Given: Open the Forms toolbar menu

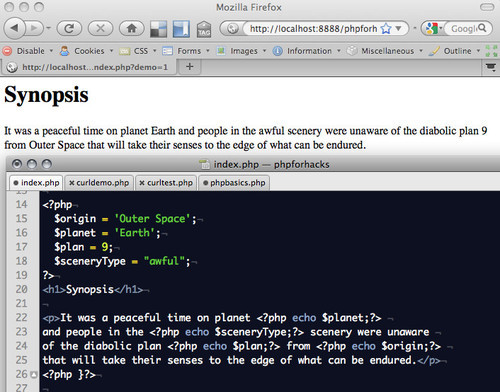Looking at the screenshot, I should (x=186, y=51).
